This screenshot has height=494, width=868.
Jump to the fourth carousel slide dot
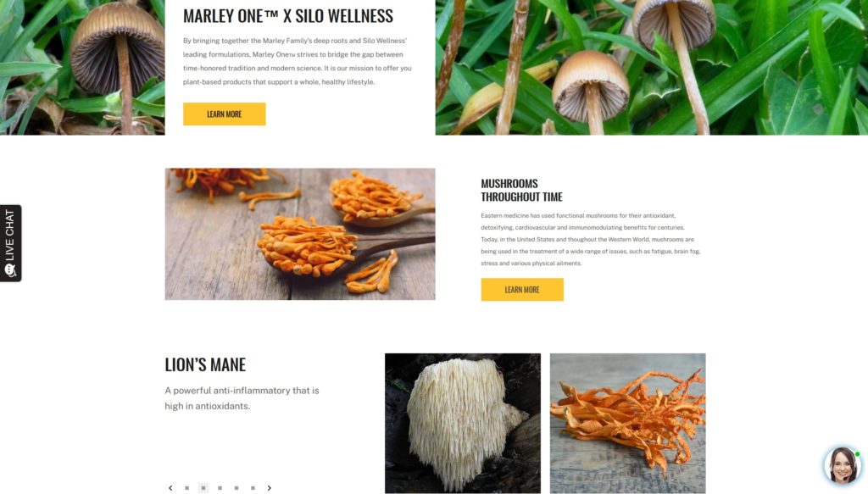[x=236, y=488]
